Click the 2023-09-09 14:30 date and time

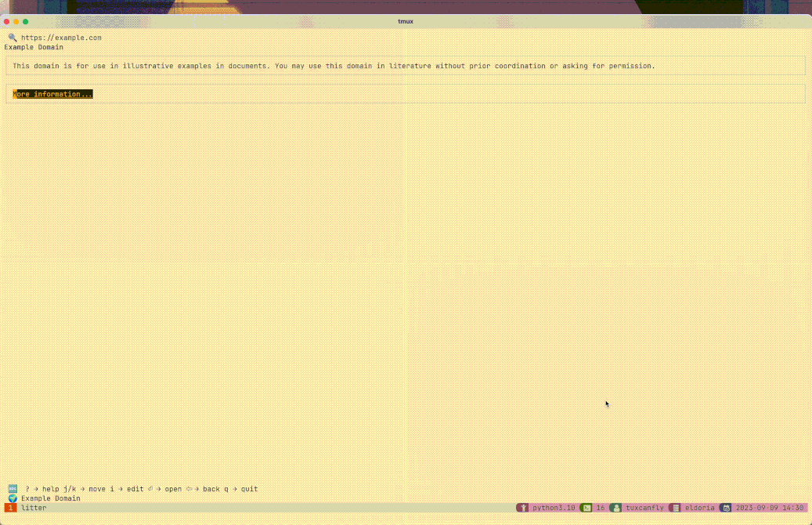[770, 508]
